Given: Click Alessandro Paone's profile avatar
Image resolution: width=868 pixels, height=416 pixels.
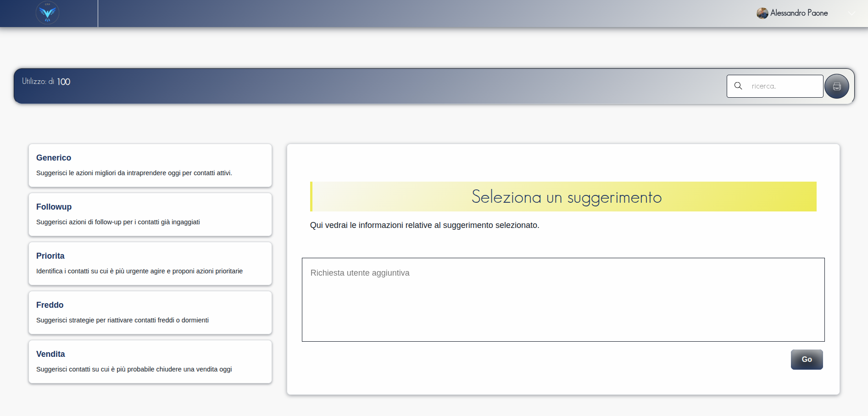Looking at the screenshot, I should tap(762, 13).
